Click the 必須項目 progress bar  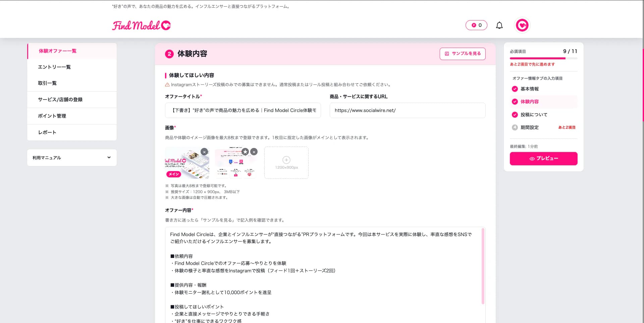coord(543,58)
